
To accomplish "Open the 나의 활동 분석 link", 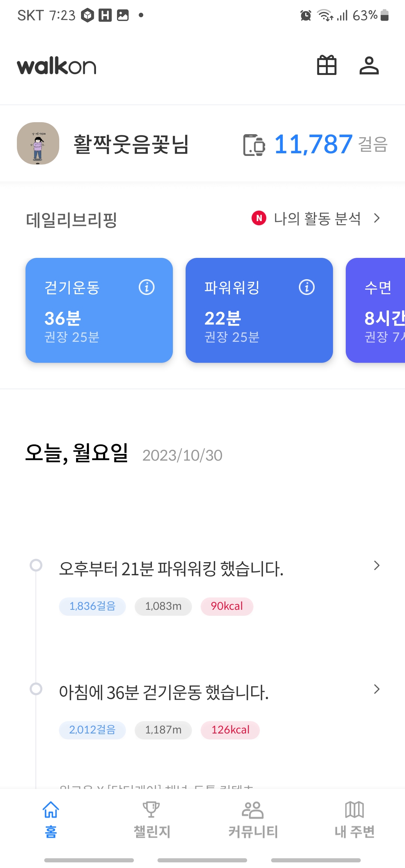I will click(x=317, y=218).
